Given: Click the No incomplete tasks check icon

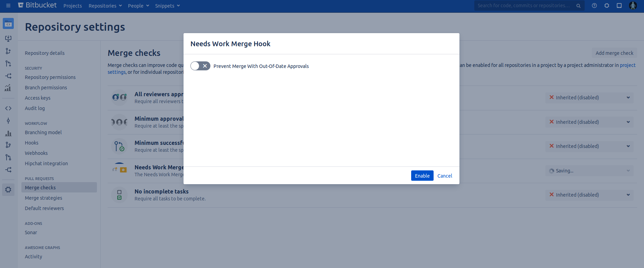Looking at the screenshot, I should click(x=119, y=195).
